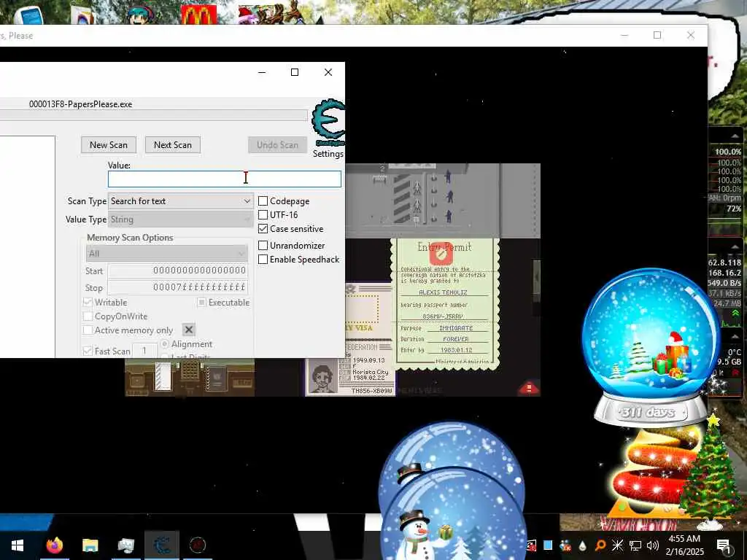Toggle the Fast Scan checkbox
747x560 pixels.
tap(88, 351)
